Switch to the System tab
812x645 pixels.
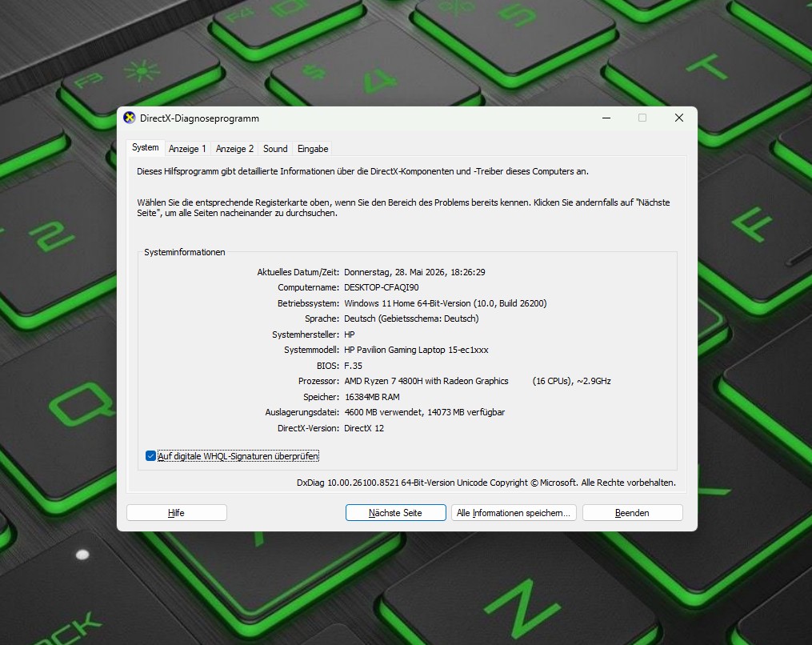coord(146,148)
